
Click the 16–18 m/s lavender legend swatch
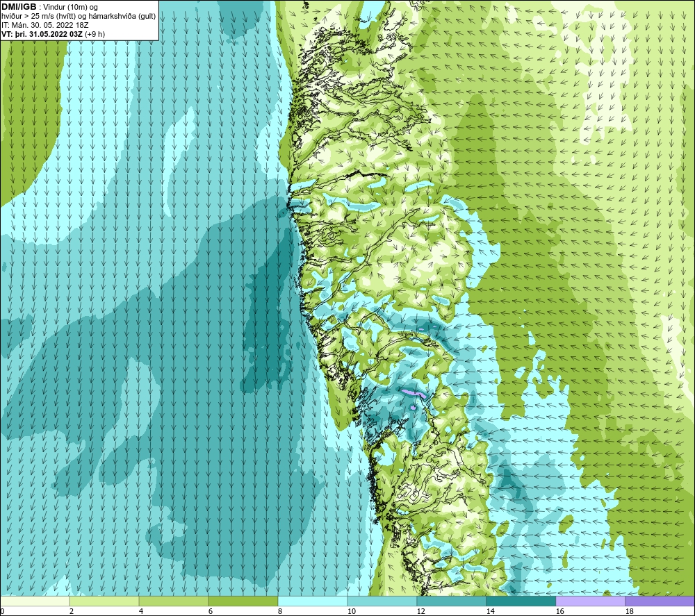coord(590,601)
